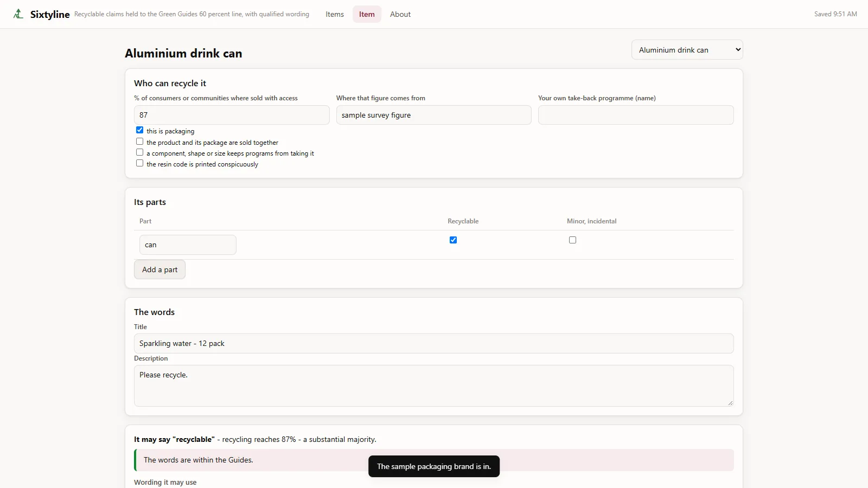Edit the part name field 'can'
Viewport: 868px width, 488px height.
(188, 245)
